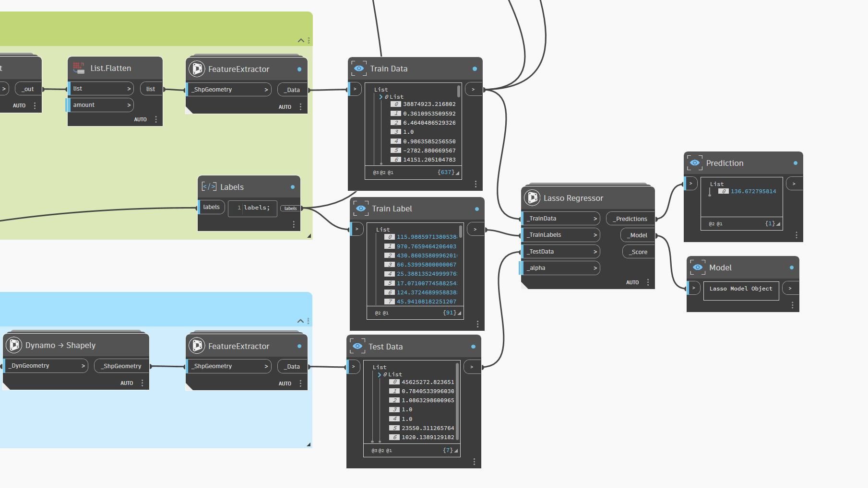Toggle Train Data node status dot
The width and height of the screenshot is (868, 488).
[475, 69]
